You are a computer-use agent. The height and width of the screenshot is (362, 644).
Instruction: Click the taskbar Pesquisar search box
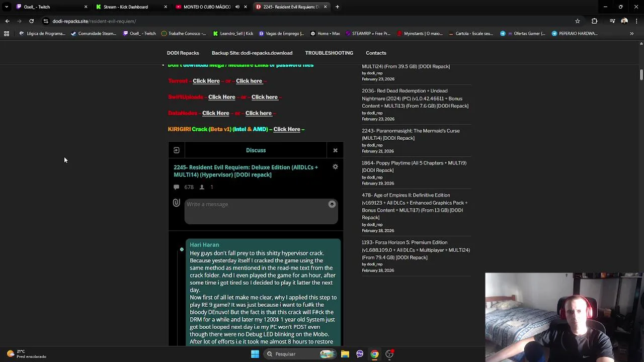tap(300, 354)
